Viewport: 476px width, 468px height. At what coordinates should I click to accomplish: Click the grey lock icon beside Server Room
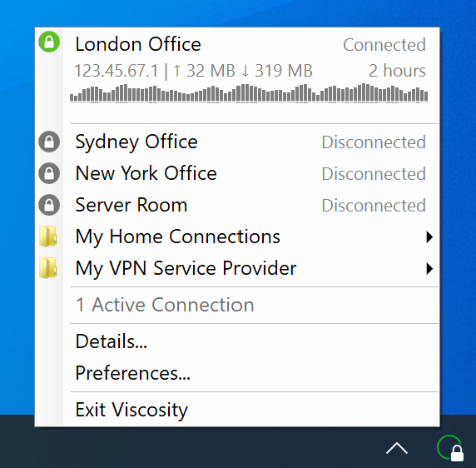click(x=49, y=205)
